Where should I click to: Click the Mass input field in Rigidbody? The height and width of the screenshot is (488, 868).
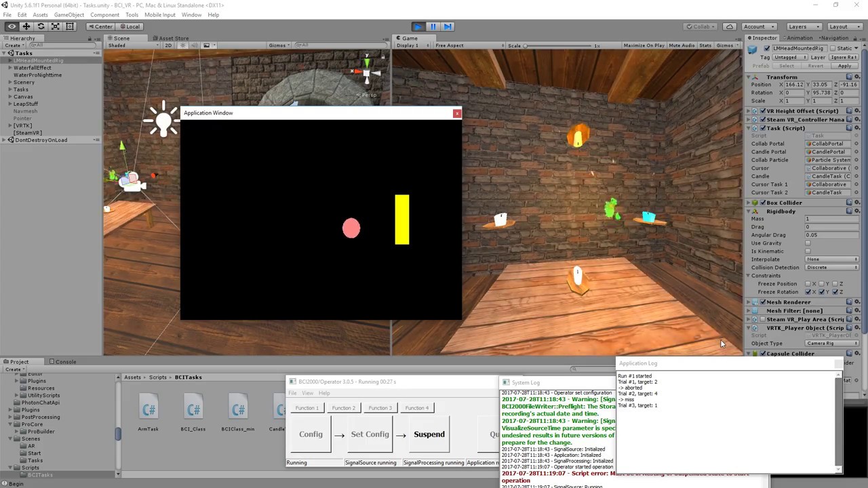[831, 219]
